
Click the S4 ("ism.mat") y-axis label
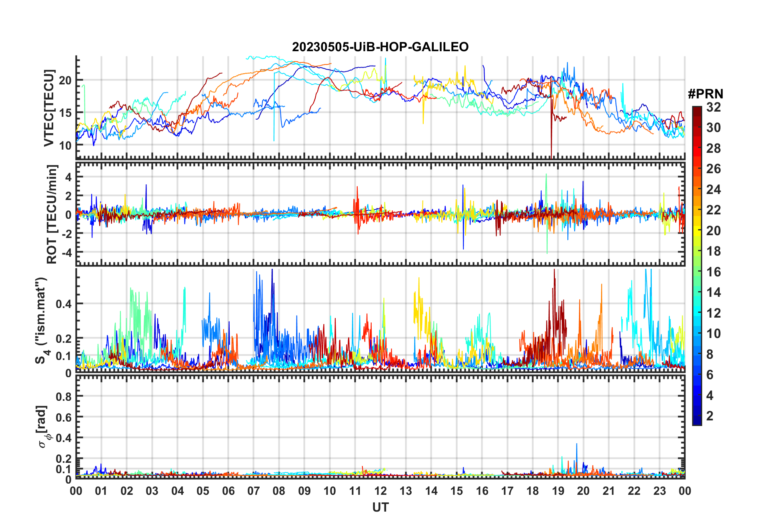(x=42, y=320)
